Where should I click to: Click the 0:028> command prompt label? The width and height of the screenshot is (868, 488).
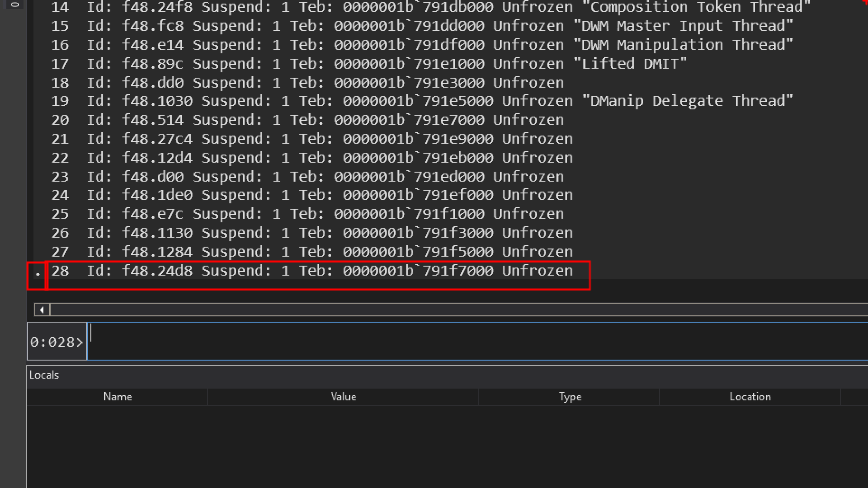point(57,343)
